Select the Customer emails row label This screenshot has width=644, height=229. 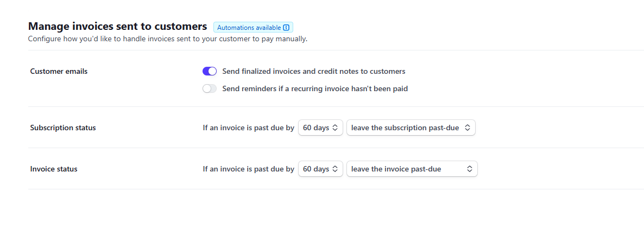[x=59, y=71]
